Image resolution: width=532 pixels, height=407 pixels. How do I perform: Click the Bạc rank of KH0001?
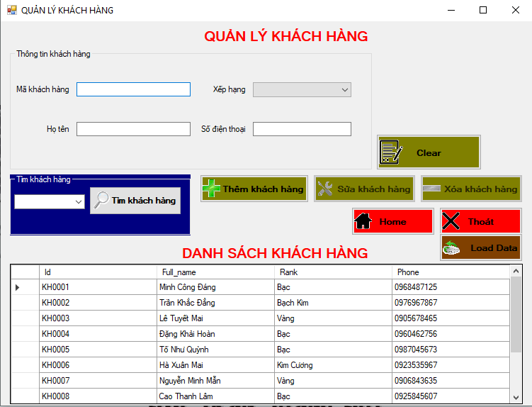tap(333, 287)
